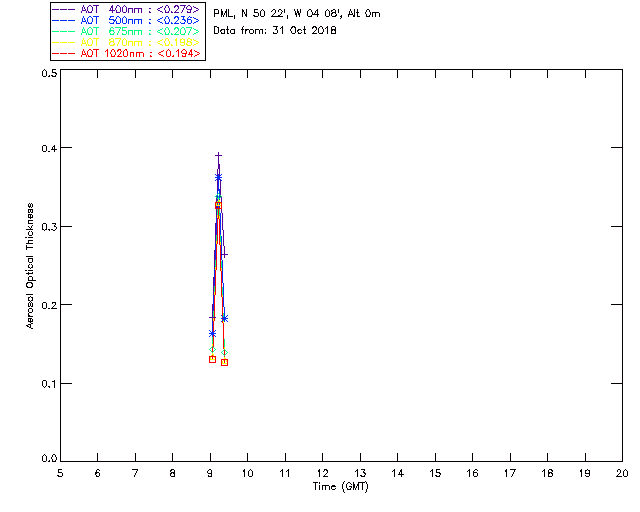Screen dimensions: 640x512
Task: Click the right blue asterisk near 0.18
Action: tap(224, 318)
